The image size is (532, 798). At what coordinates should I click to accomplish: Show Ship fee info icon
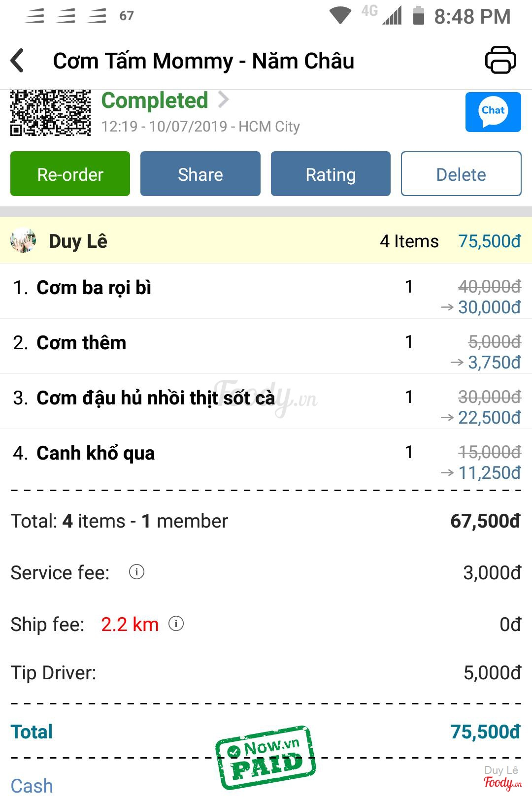pos(176,624)
